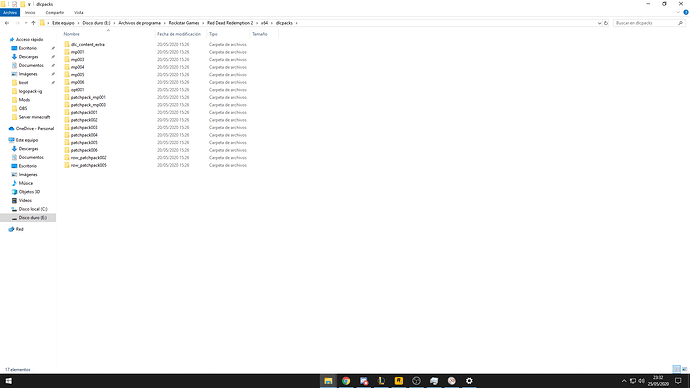The height and width of the screenshot is (388, 690).
Task: Click Rockstar Games in the breadcrumb path
Action: 184,23
